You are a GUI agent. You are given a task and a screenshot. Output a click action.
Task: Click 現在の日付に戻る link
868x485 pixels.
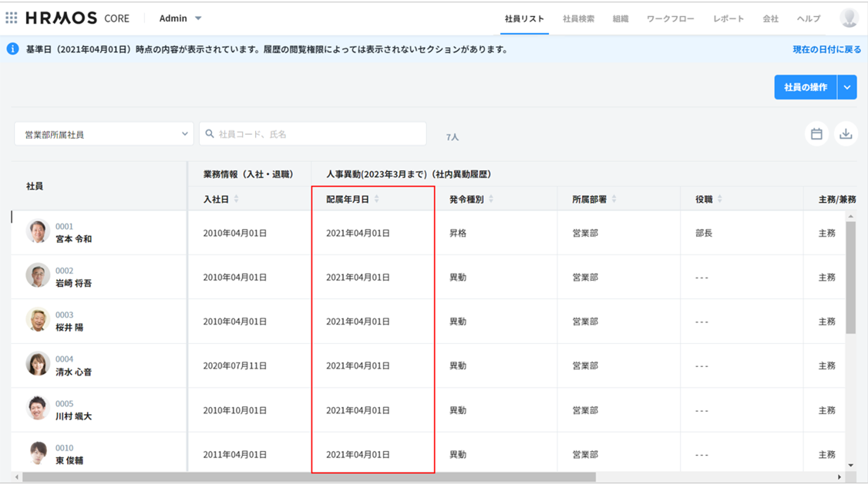826,49
